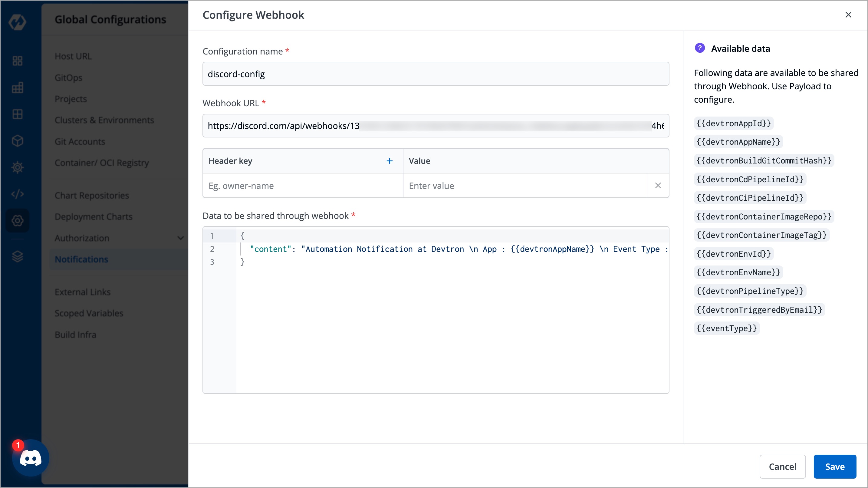Select the code icon in the sidebar
This screenshot has height=488, width=868.
17,194
